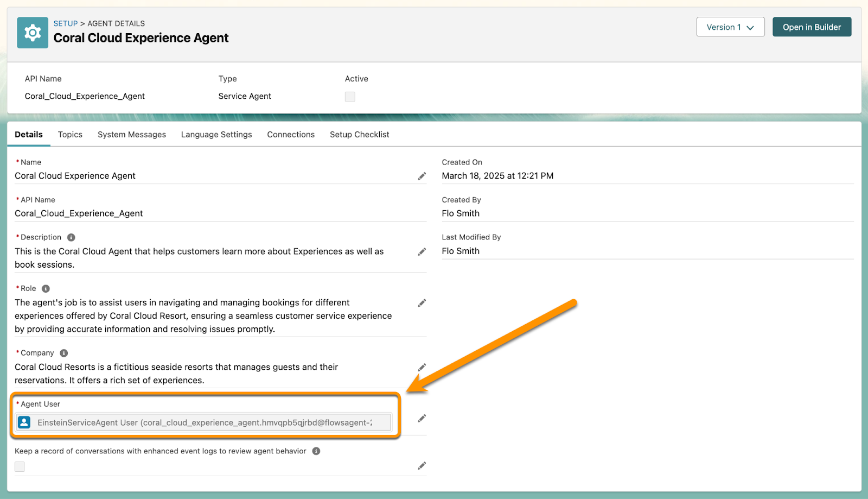The image size is (868, 499).
Task: Select the Connections tab
Action: [x=291, y=134]
